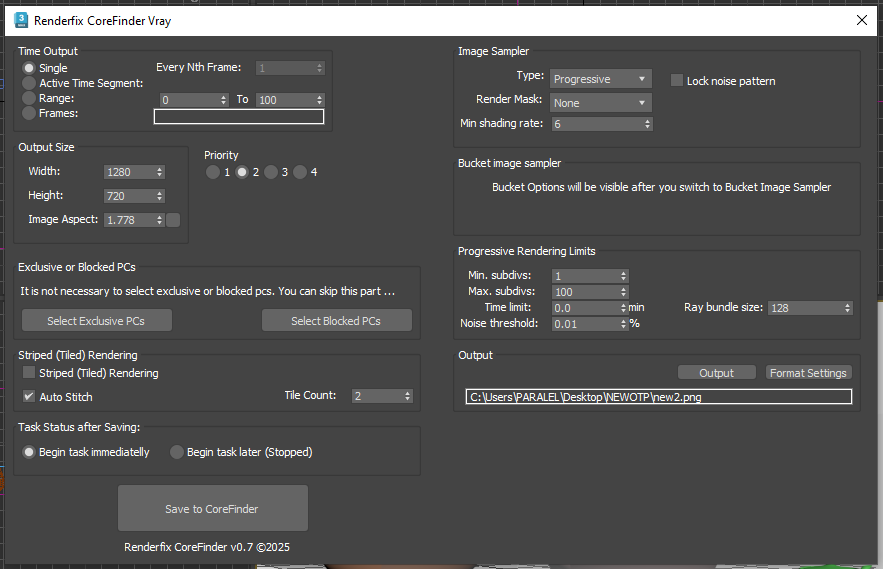Image resolution: width=883 pixels, height=569 pixels.
Task: Open Format Settings
Action: pos(808,373)
